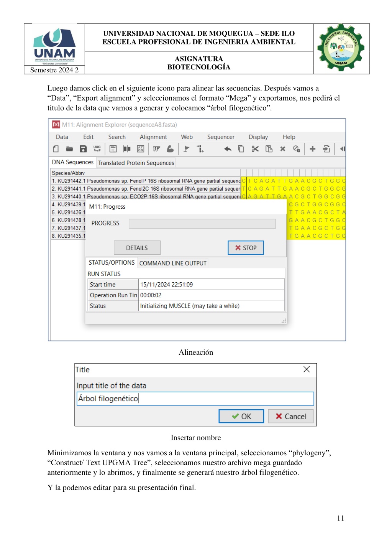The height and width of the screenshot is (555, 392).
Task: Confirm the title with OK
Action: click(x=241, y=416)
